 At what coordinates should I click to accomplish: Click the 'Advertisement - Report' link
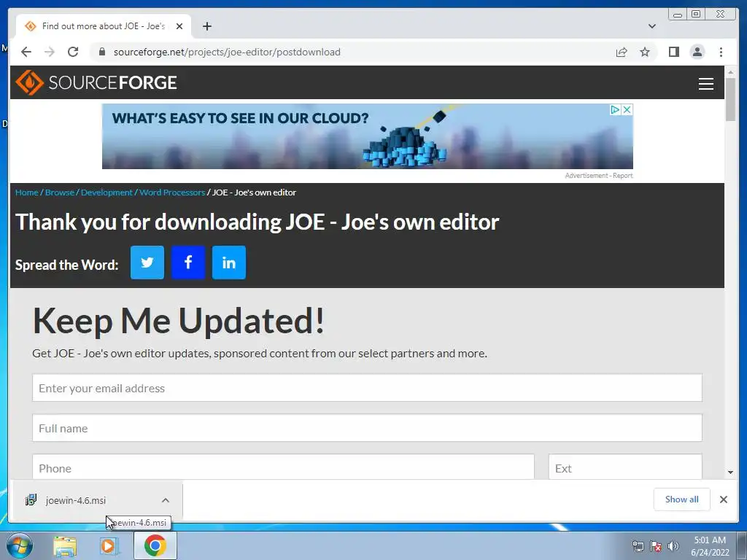pos(599,176)
